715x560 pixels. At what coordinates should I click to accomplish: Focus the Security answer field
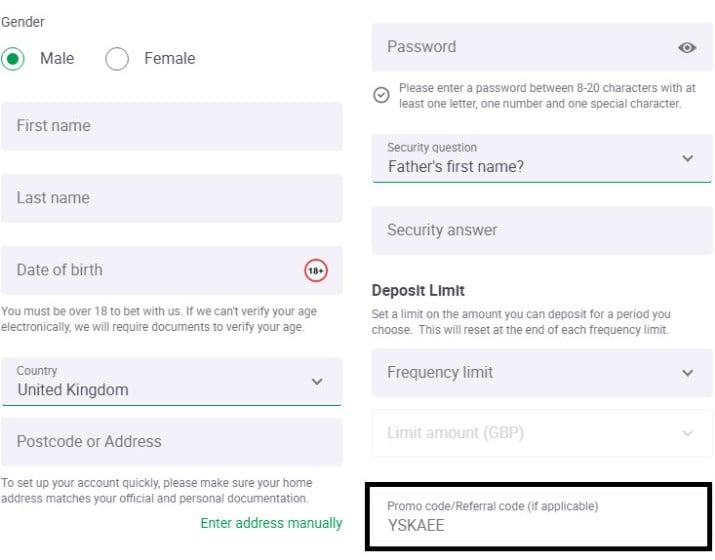coord(542,230)
